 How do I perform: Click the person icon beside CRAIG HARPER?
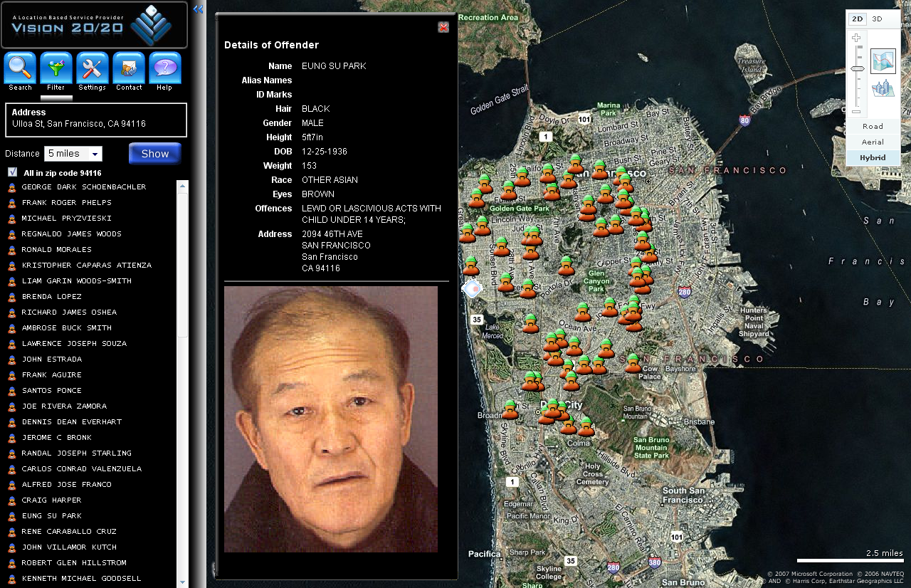(12, 500)
